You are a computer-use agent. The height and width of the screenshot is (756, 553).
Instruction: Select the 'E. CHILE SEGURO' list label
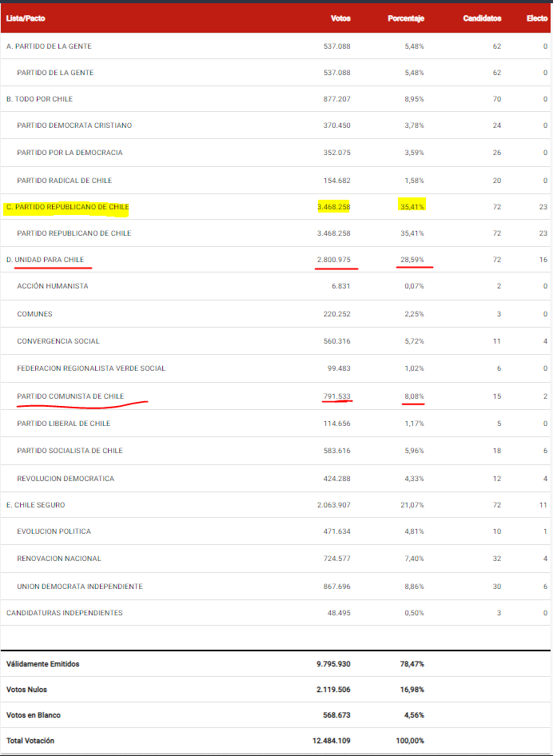click(x=36, y=505)
